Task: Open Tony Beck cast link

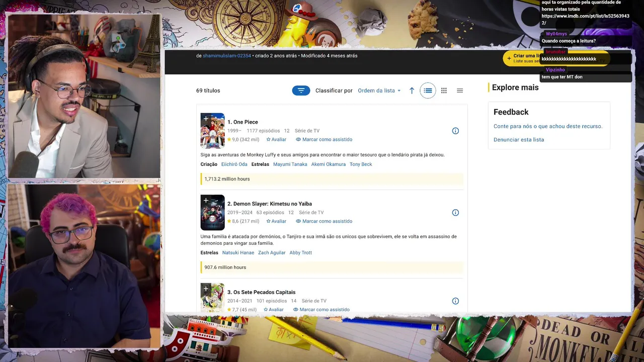Action: pyautogui.click(x=361, y=164)
